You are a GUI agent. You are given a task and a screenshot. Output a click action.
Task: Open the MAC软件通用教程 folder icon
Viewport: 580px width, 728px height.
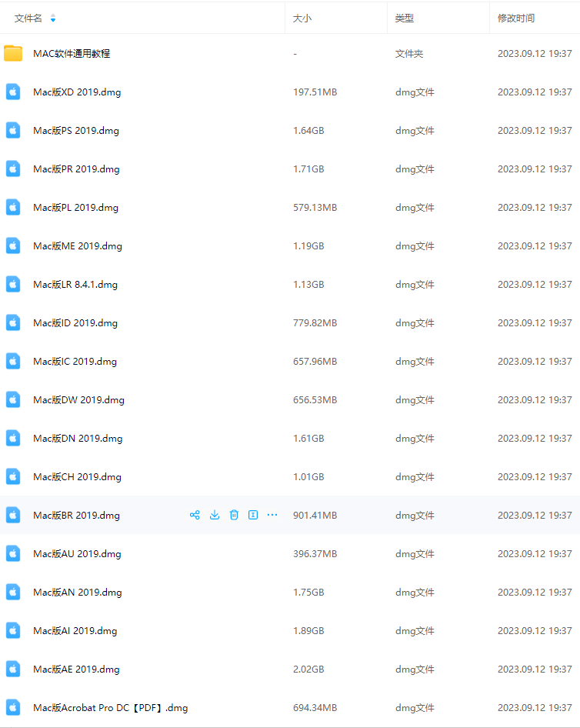[13, 54]
